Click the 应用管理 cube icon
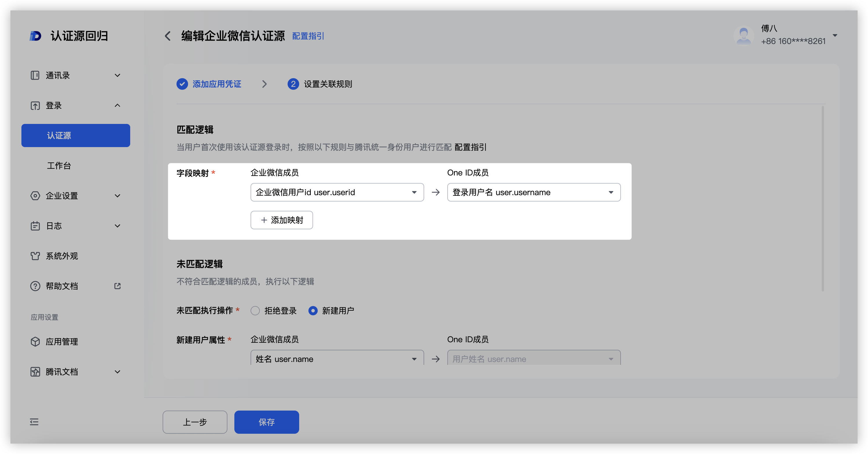868x454 pixels. [35, 342]
